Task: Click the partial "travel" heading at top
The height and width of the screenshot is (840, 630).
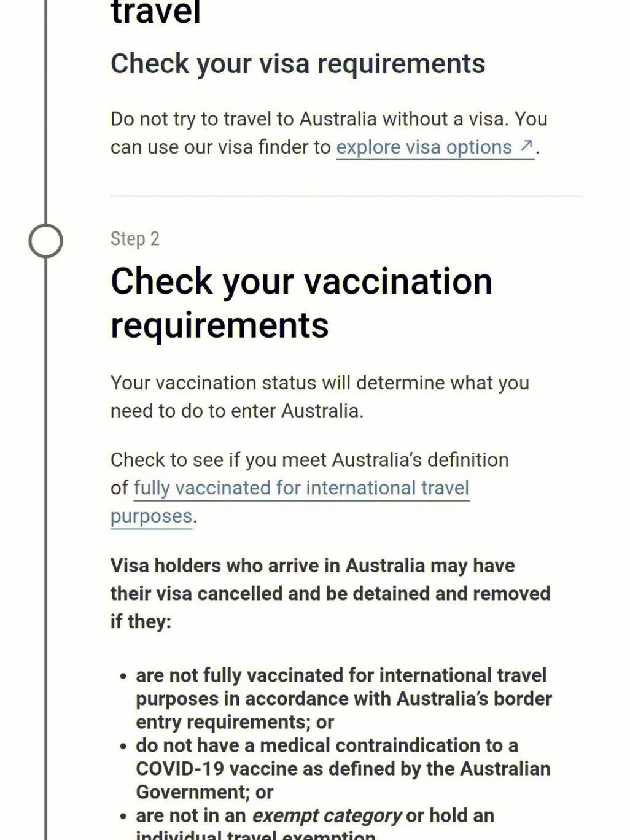Action: point(156,14)
